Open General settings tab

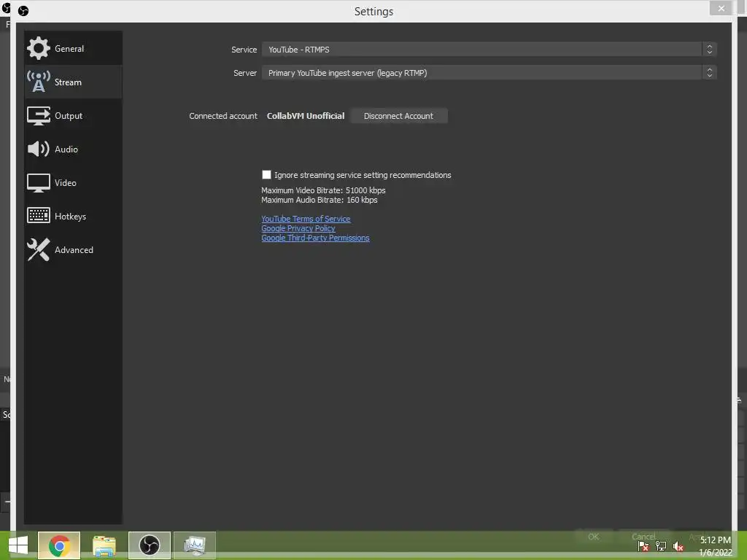tap(73, 49)
